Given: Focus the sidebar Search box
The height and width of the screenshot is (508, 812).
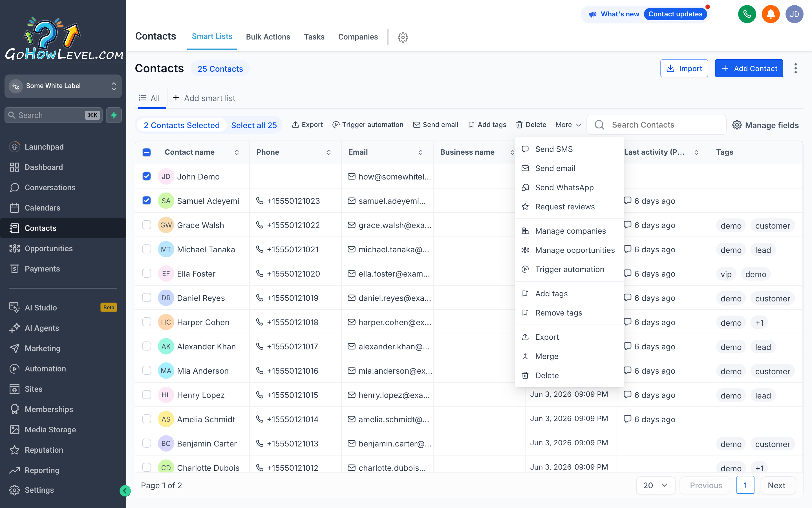Looking at the screenshot, I should point(53,115).
